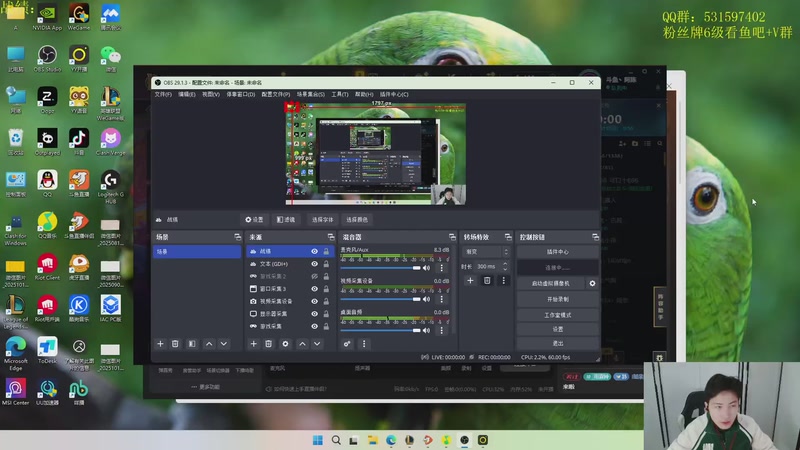
Task: Move the scene down with the arrow
Action: point(223,344)
